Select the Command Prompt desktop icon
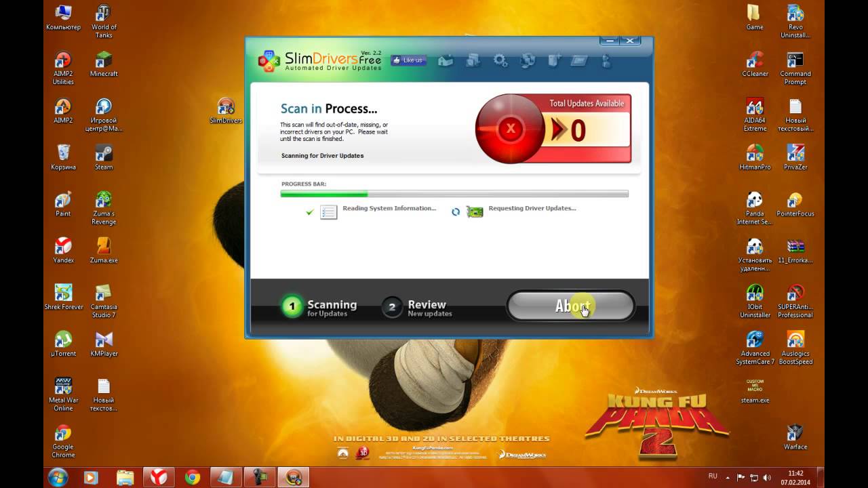Image resolution: width=868 pixels, height=488 pixels. click(x=795, y=68)
